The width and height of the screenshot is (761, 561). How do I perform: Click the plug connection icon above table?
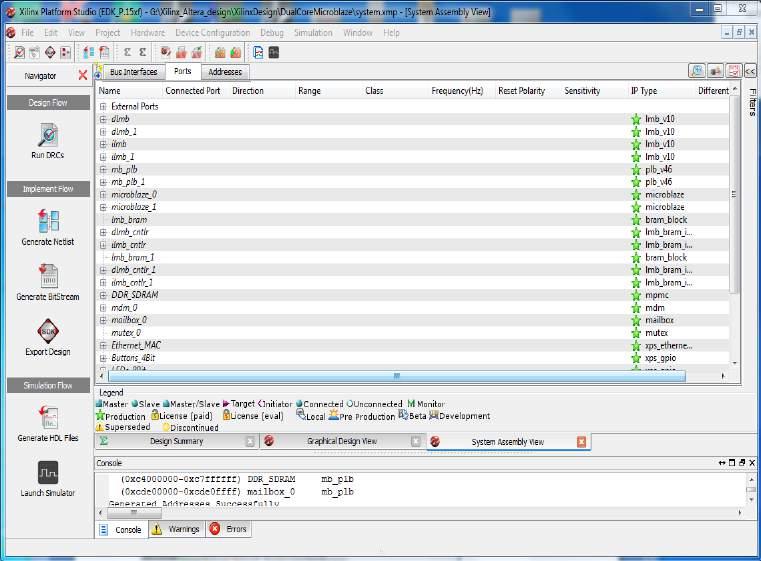point(715,71)
